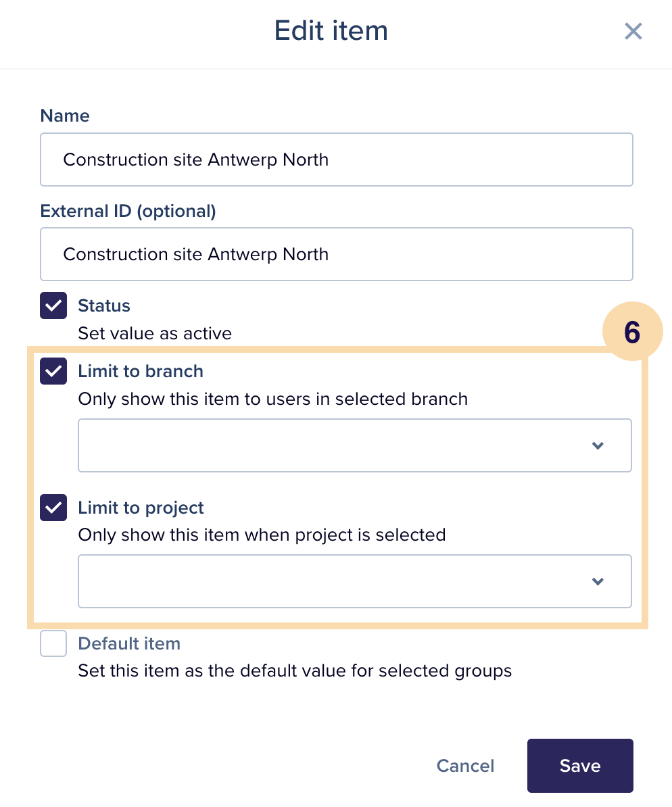
Task: Toggle the Limit to branch checkbox
Action: pyautogui.click(x=53, y=371)
